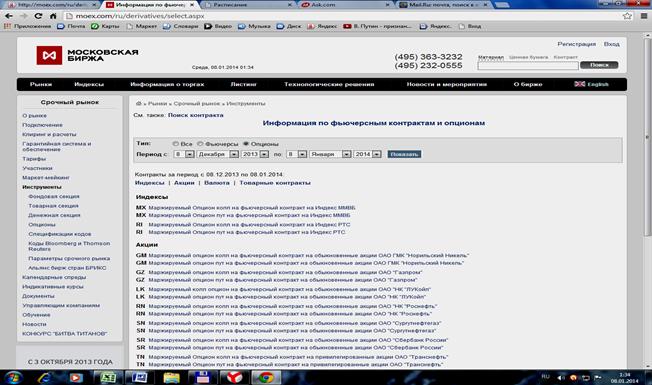Open the file explorer folder on taskbar

pos(171,378)
